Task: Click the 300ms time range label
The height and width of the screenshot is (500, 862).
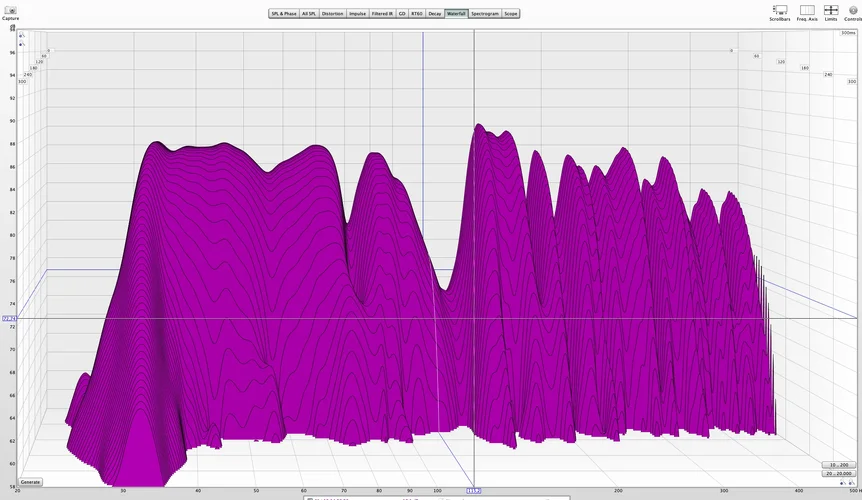Action: point(848,33)
